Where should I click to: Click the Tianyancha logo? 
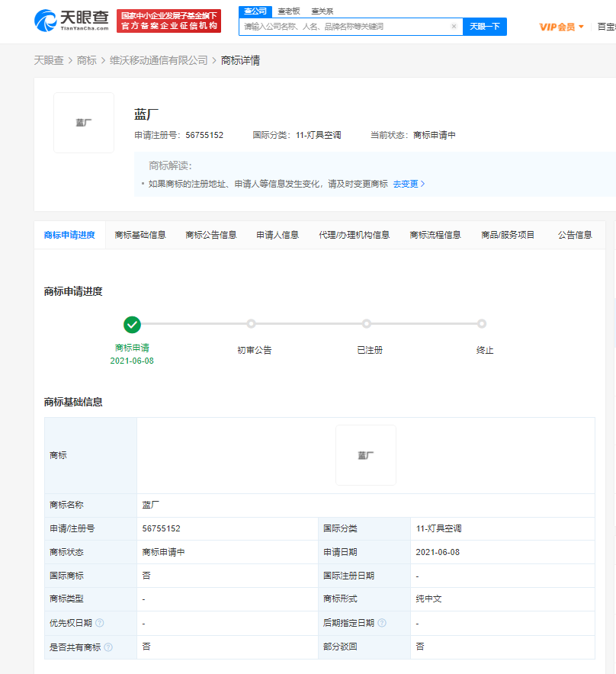pyautogui.click(x=72, y=21)
